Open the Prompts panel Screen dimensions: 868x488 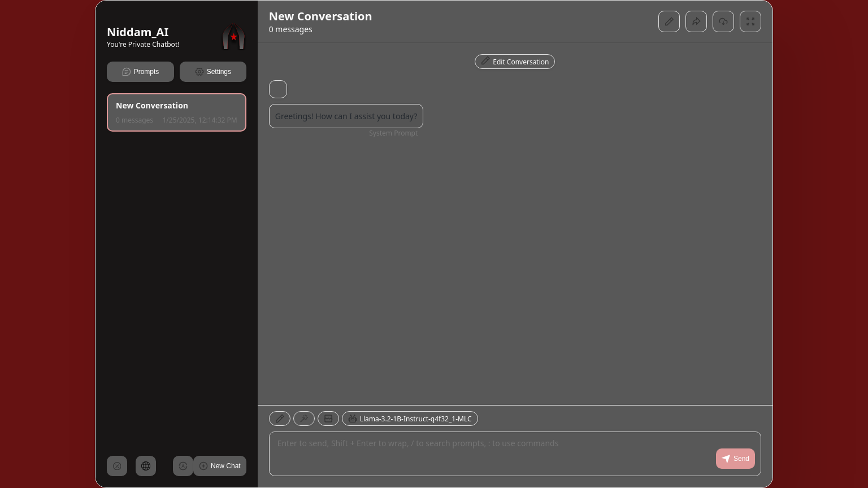point(140,72)
